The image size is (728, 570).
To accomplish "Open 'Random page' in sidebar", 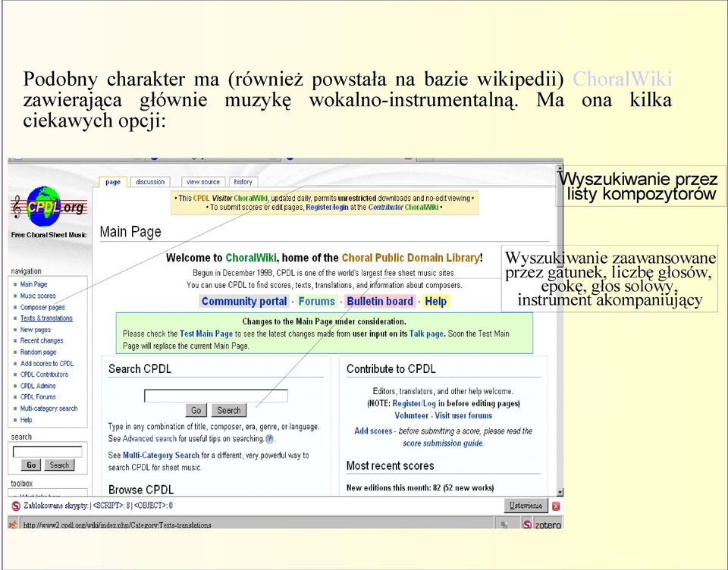I will tap(38, 352).
